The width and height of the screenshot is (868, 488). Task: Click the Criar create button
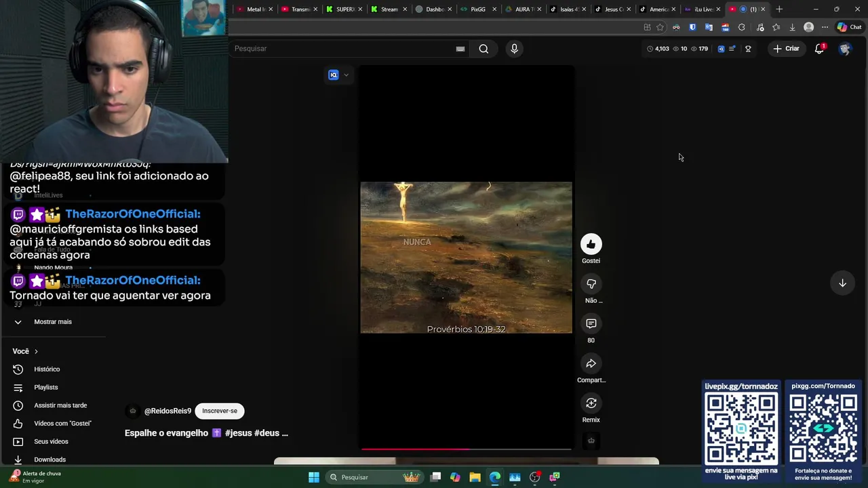(787, 49)
